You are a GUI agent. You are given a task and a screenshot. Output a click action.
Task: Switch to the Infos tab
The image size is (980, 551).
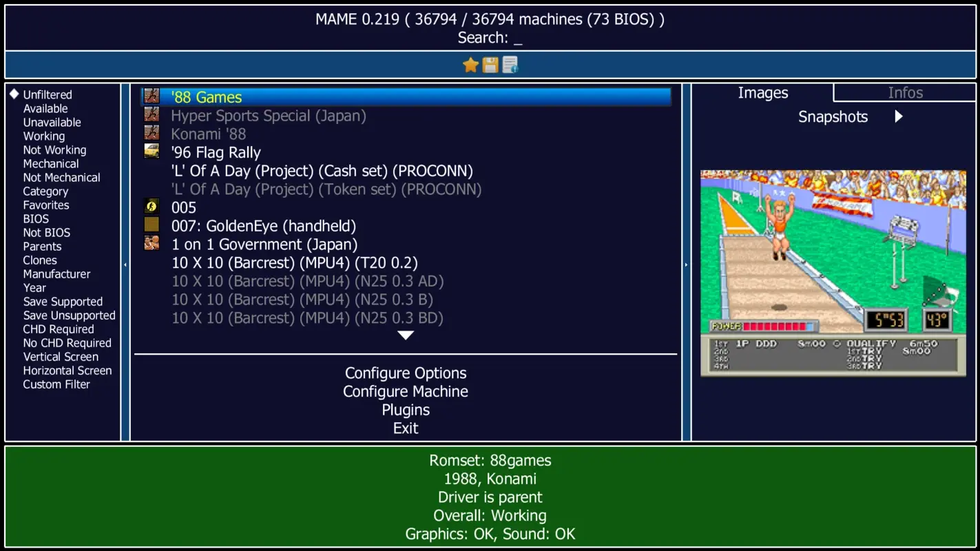905,92
